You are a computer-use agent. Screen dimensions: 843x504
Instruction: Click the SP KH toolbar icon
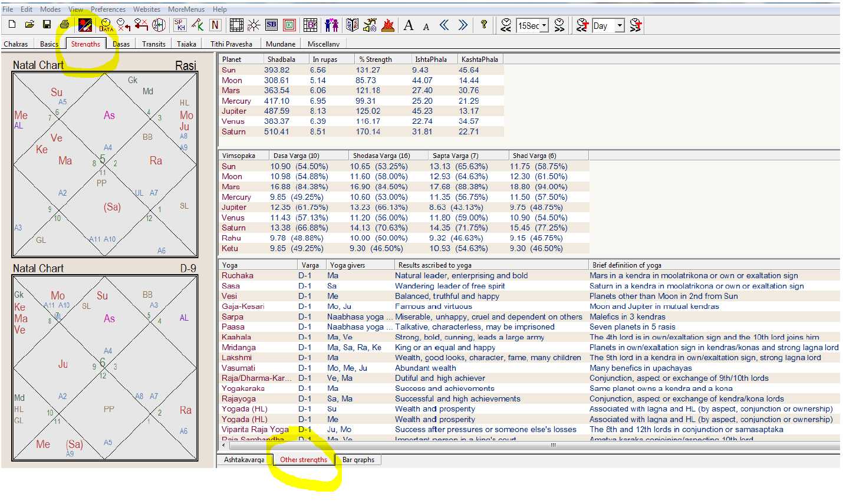[180, 25]
